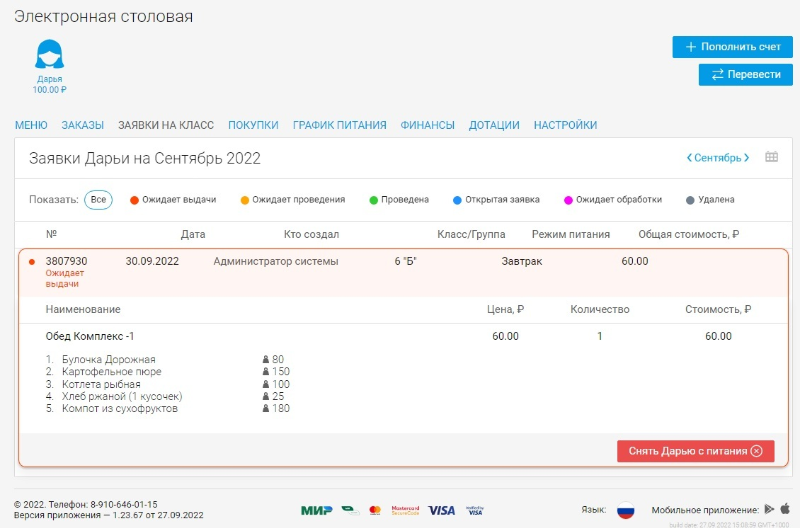Filter by Ожидает проведения status

[x=293, y=200]
